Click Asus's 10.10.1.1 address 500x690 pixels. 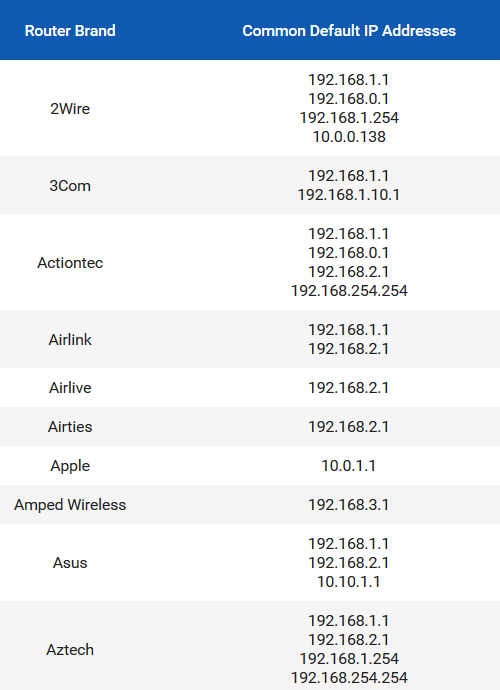[349, 582]
